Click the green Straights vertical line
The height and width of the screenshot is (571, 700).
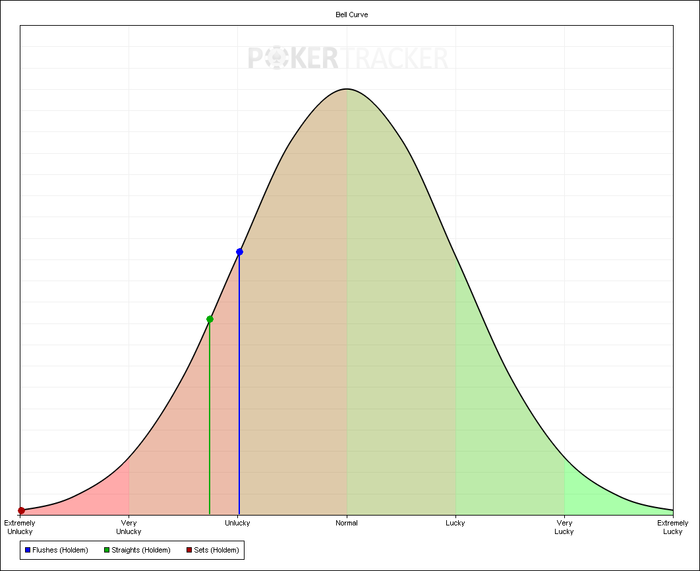click(210, 418)
